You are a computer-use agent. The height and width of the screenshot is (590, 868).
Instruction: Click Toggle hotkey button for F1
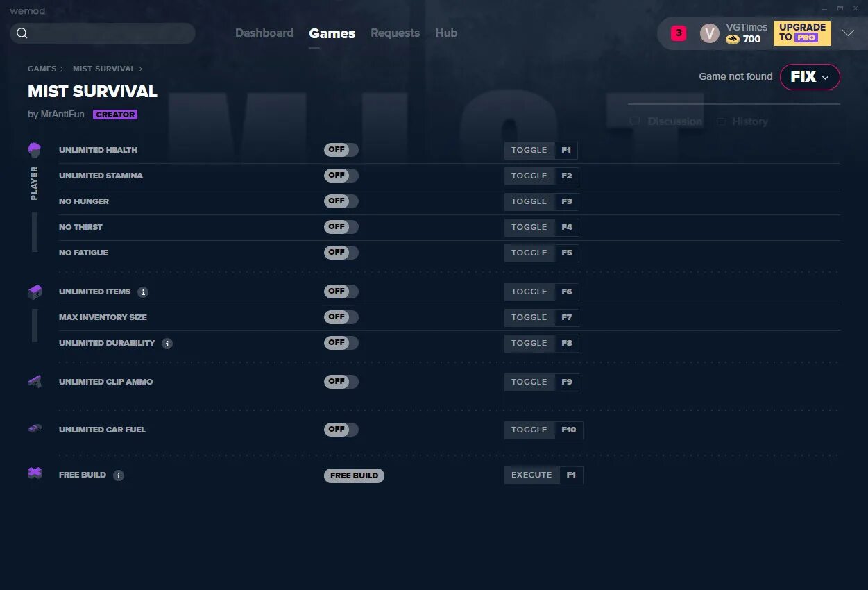tap(541, 151)
